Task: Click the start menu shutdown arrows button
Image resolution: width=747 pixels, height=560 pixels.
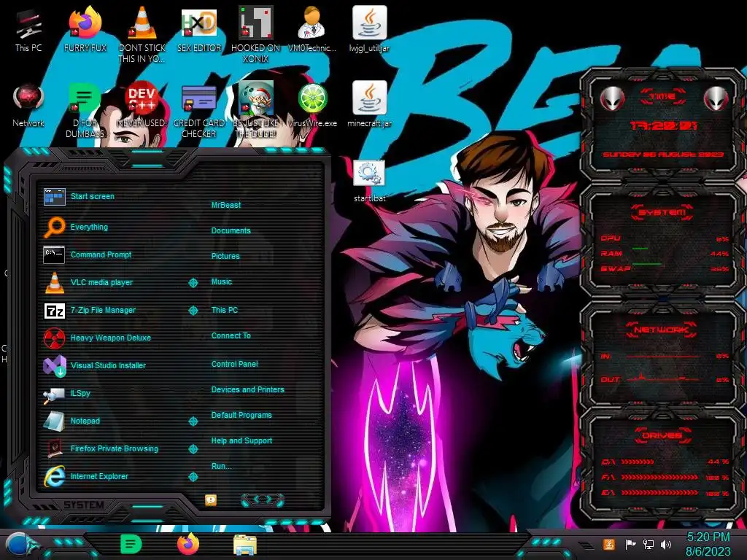Action: [x=263, y=499]
